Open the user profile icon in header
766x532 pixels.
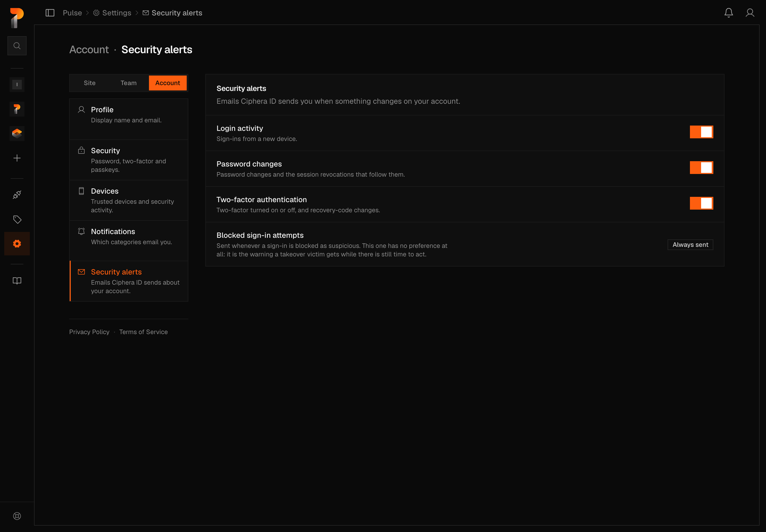pyautogui.click(x=750, y=13)
